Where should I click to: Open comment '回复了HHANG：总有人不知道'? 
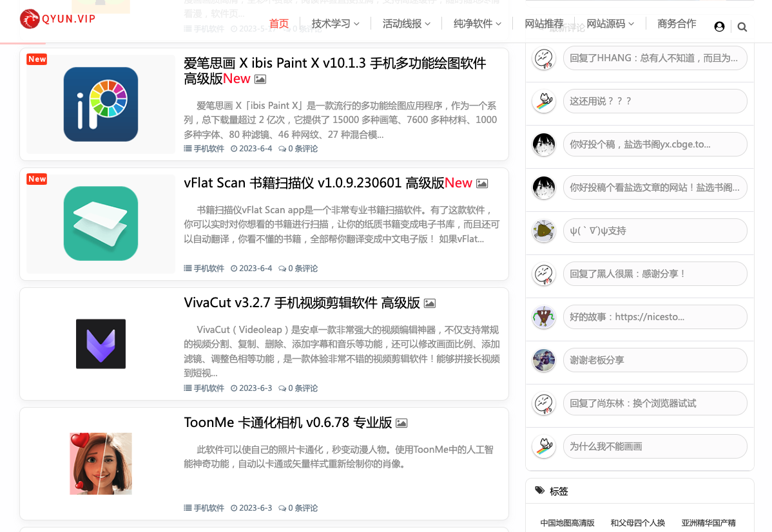(x=655, y=58)
